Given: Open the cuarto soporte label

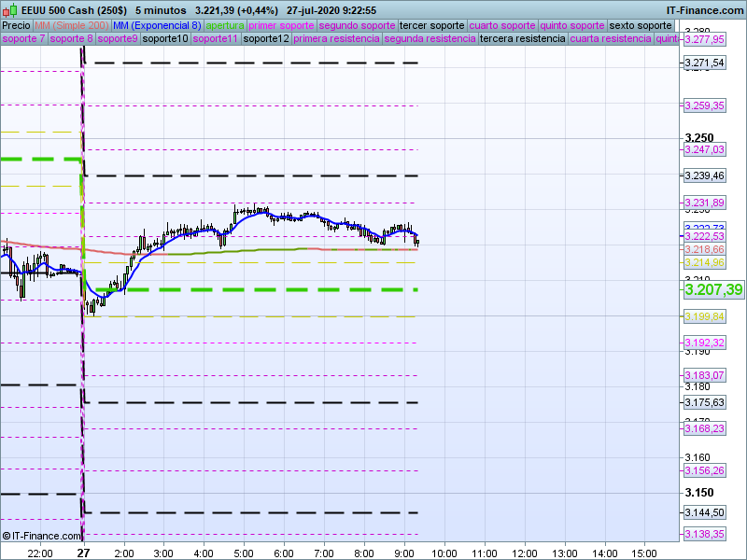Looking at the screenshot, I should [x=502, y=26].
